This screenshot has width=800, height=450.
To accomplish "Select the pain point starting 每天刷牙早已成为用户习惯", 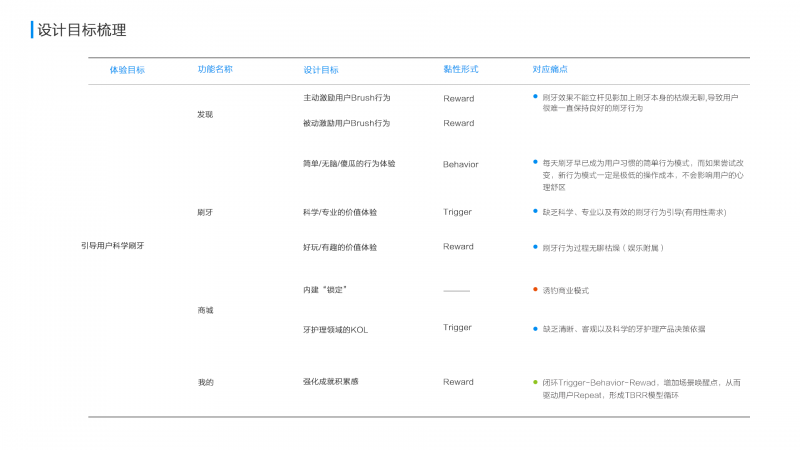I will pos(643,176).
